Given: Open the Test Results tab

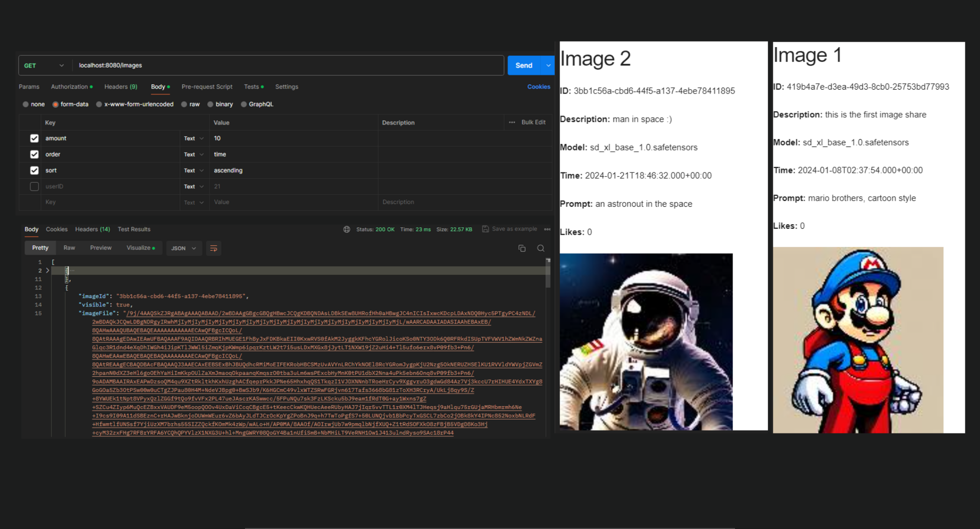Looking at the screenshot, I should (x=134, y=229).
